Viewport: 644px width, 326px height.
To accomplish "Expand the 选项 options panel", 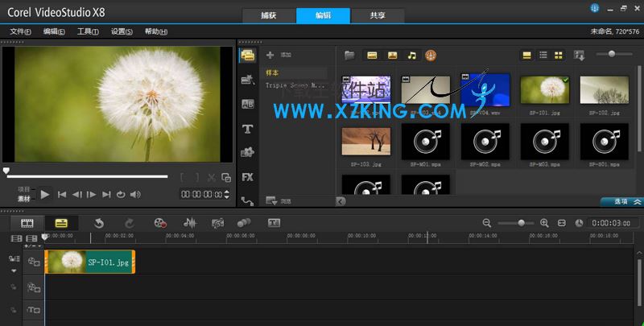I will (x=621, y=201).
